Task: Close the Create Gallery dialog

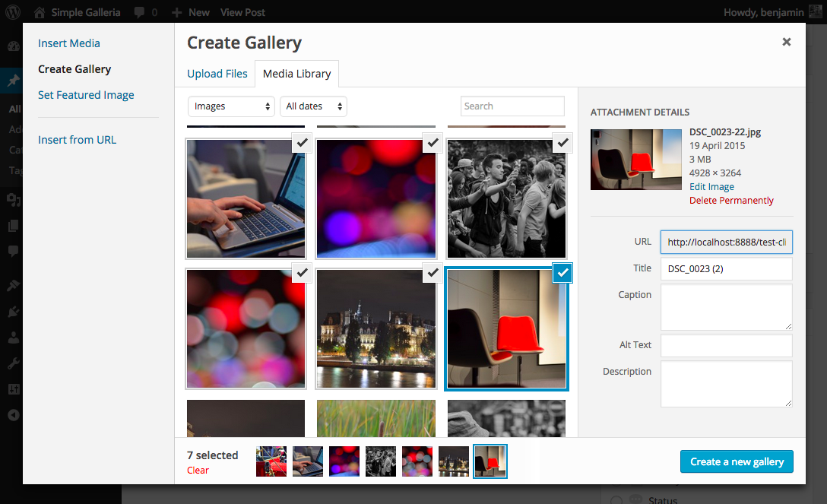Action: click(x=787, y=42)
